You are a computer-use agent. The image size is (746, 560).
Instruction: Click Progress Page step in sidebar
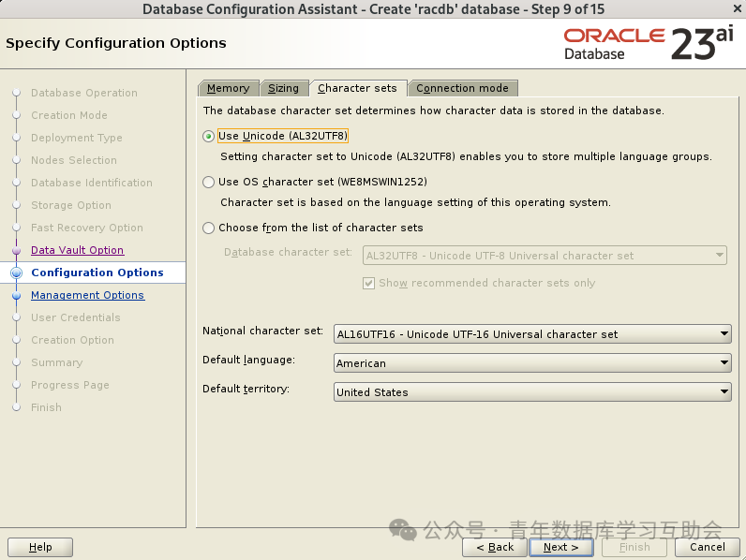click(70, 385)
